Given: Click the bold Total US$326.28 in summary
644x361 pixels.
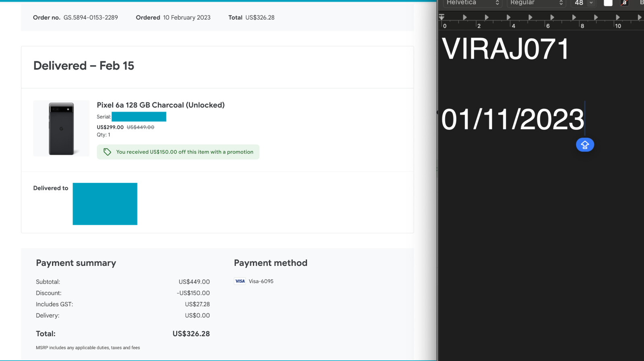Looking at the screenshot, I should pyautogui.click(x=191, y=334).
